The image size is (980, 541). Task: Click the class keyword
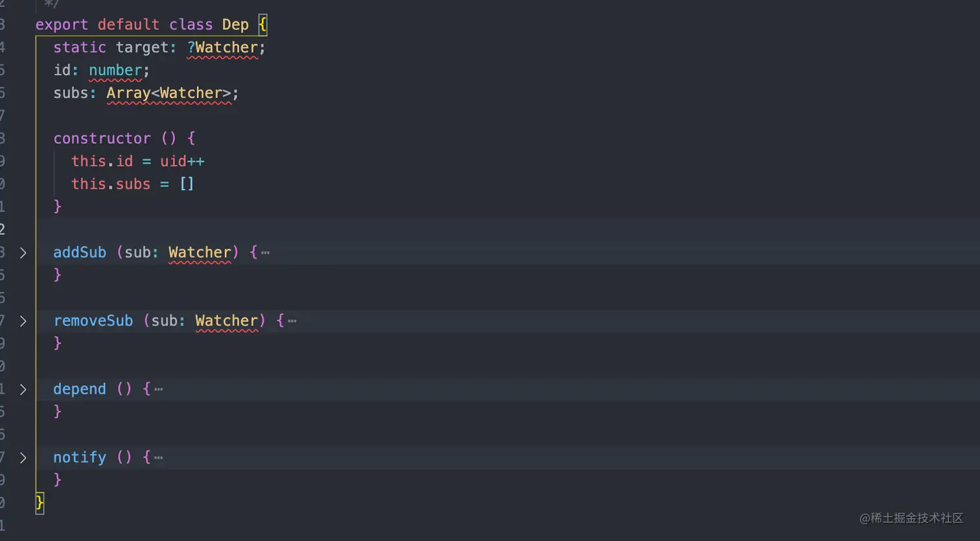191,25
